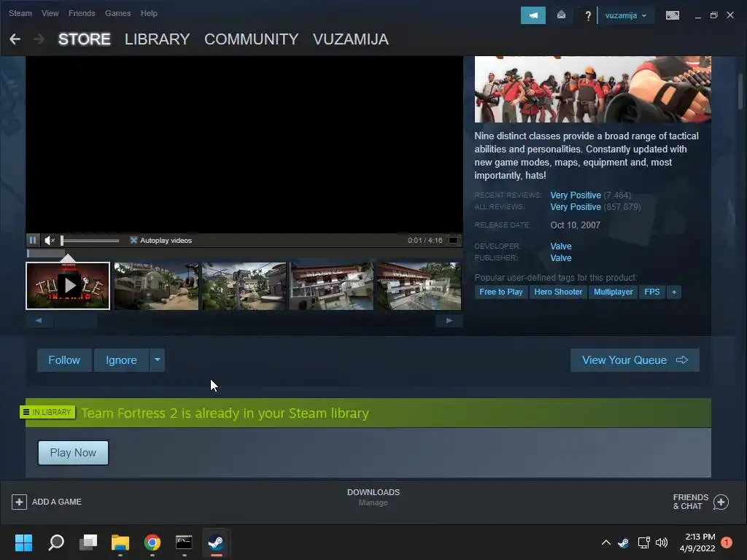Viewport: 747px width, 560px height.
Task: Open the Hero Shooter tag
Action: tap(558, 292)
